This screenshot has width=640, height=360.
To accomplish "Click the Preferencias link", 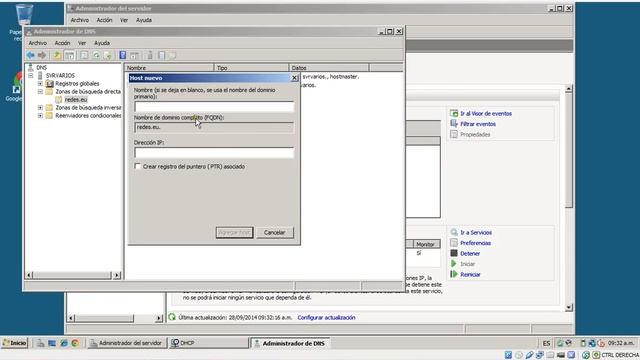I will pos(476,243).
